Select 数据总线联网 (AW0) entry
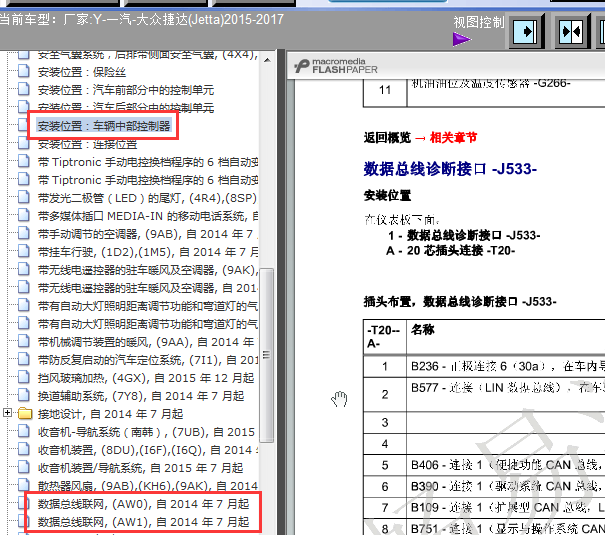The height and width of the screenshot is (535, 605). (143, 504)
